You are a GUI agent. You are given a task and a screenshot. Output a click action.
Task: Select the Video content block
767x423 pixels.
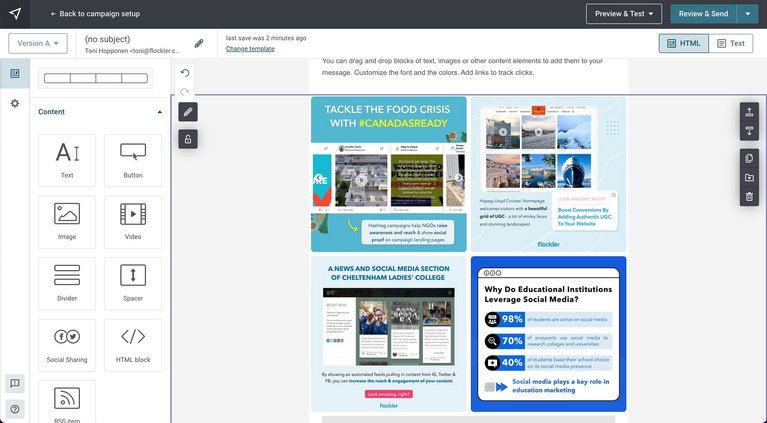point(133,222)
